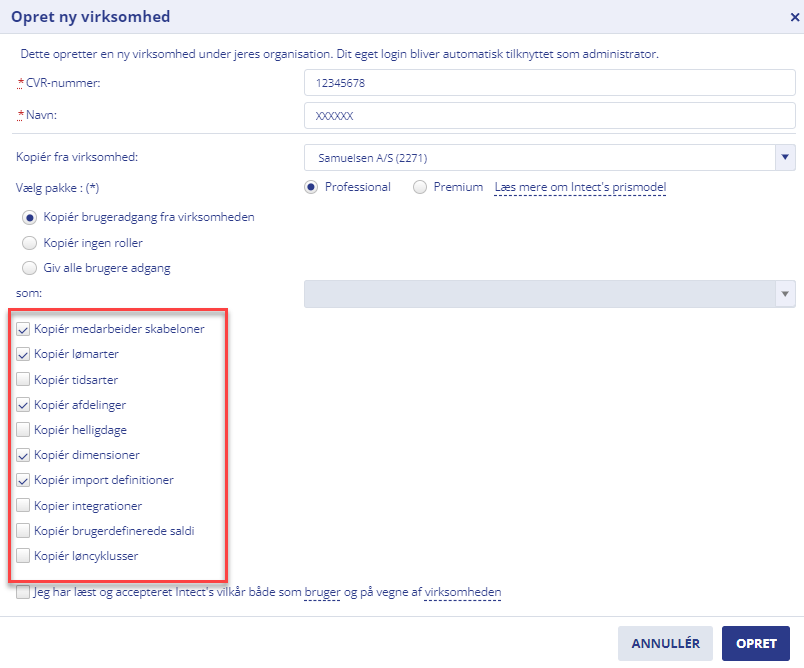The height and width of the screenshot is (668, 804).
Task: Select Kopiér brugeradgang fra virksomheden option
Action: (x=30, y=217)
